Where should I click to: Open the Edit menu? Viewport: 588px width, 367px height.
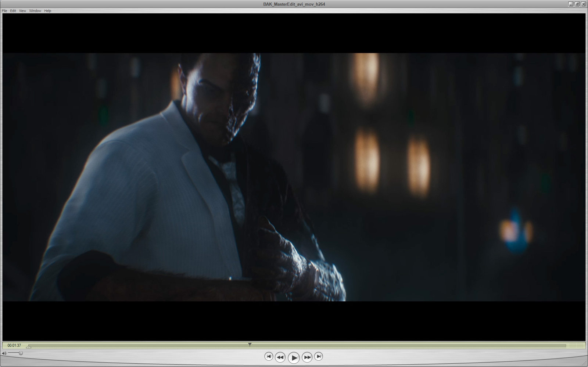pyautogui.click(x=13, y=11)
